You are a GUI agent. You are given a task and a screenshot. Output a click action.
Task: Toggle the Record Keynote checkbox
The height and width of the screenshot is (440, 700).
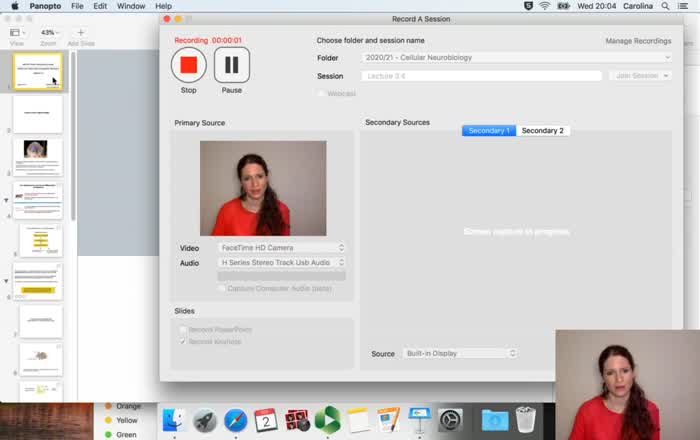coord(182,341)
